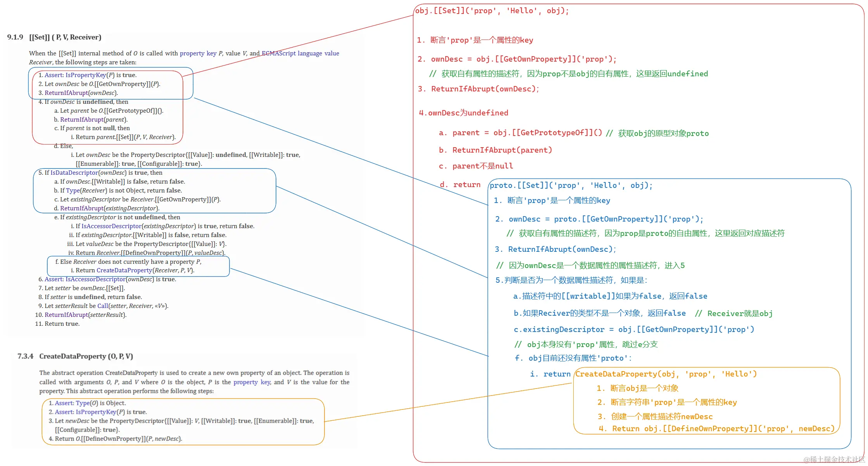Open the 'ECMAScript language value' link
Image resolution: width=868 pixels, height=466 pixels.
click(300, 53)
